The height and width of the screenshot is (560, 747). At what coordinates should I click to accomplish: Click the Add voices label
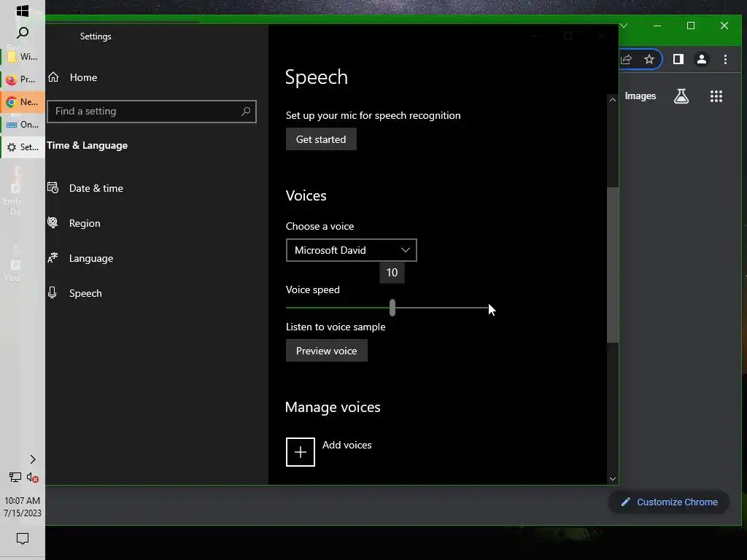pyautogui.click(x=347, y=445)
